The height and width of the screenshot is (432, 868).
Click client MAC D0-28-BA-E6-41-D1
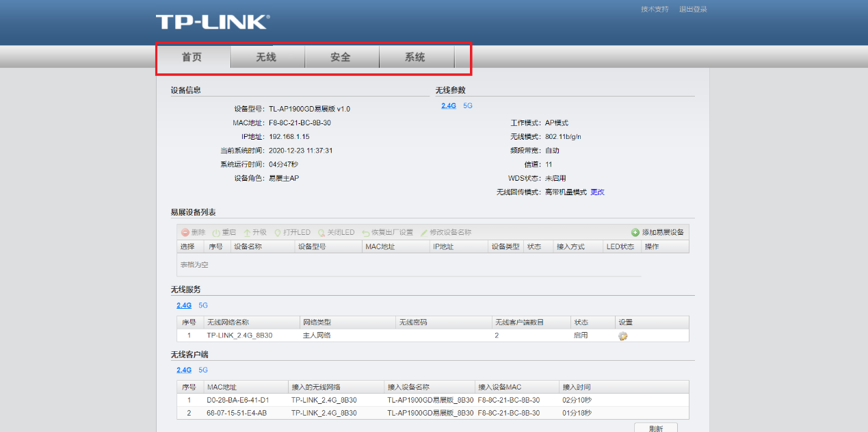(x=238, y=400)
